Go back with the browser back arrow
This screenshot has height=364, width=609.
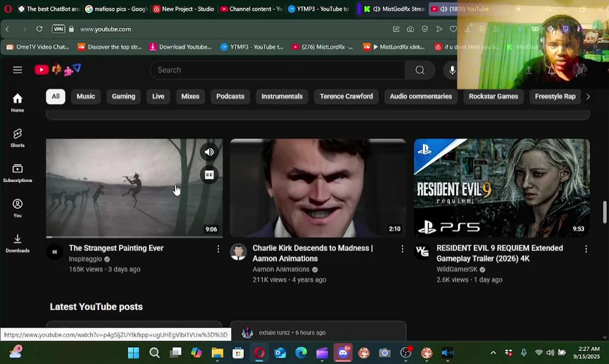pos(7,29)
